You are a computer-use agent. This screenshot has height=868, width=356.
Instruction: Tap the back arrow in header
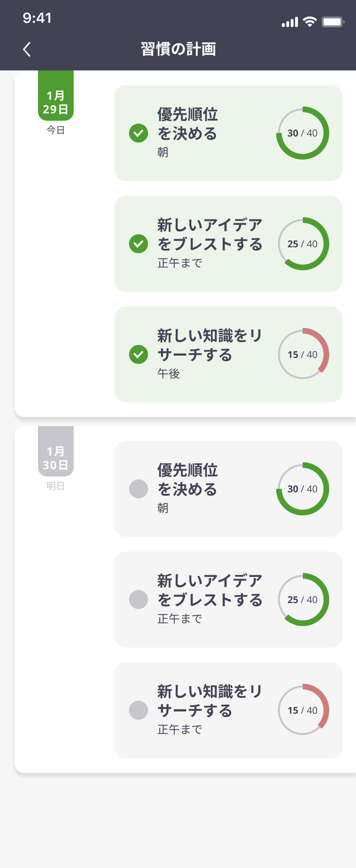click(27, 49)
